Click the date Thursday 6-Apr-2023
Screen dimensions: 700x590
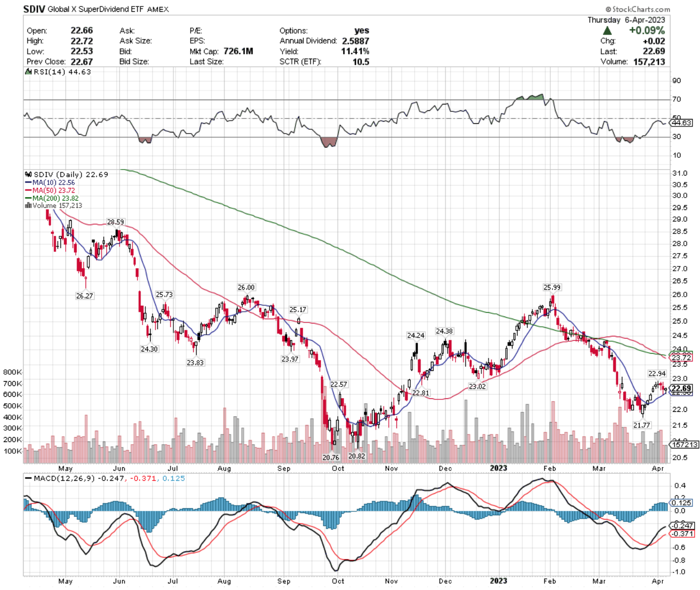coord(626,20)
